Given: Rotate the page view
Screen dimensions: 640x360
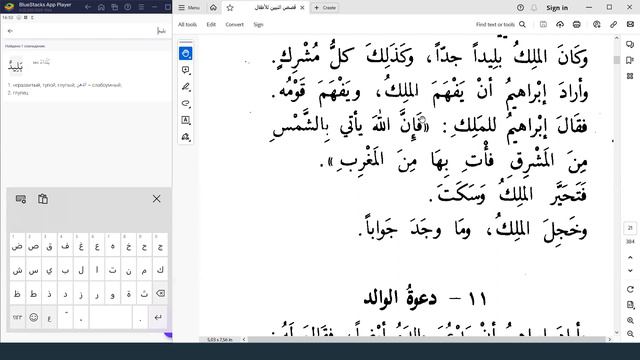Looking at the screenshot, I should click(630, 289).
